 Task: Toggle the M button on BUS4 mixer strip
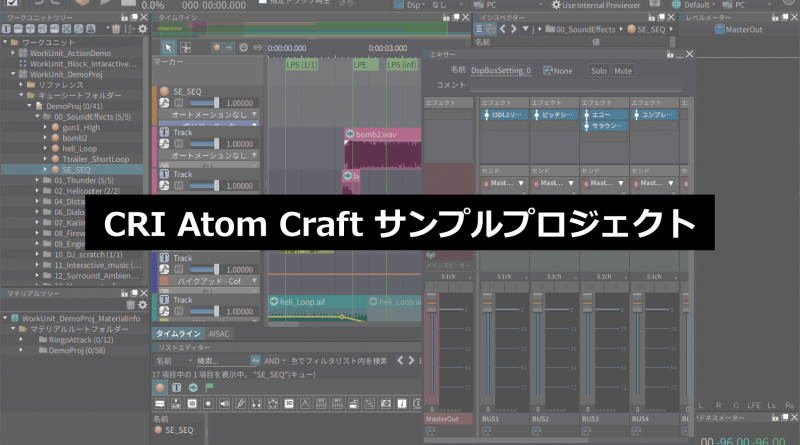642,287
